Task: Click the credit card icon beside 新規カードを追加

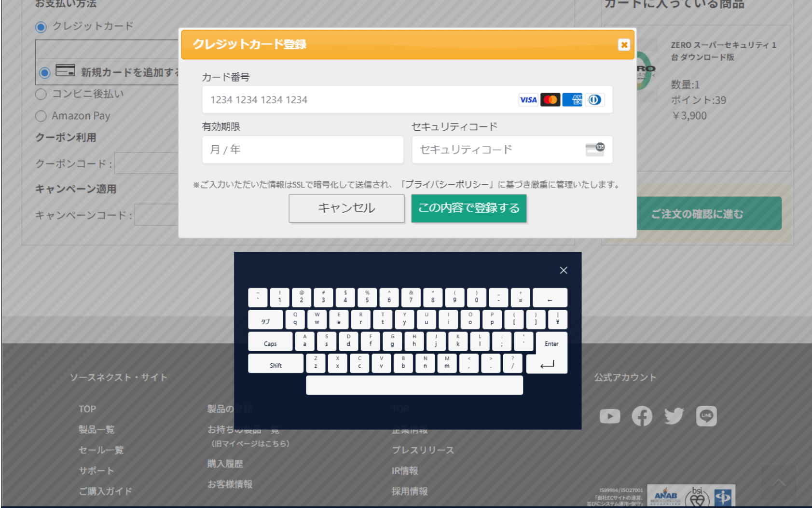Action: click(65, 70)
